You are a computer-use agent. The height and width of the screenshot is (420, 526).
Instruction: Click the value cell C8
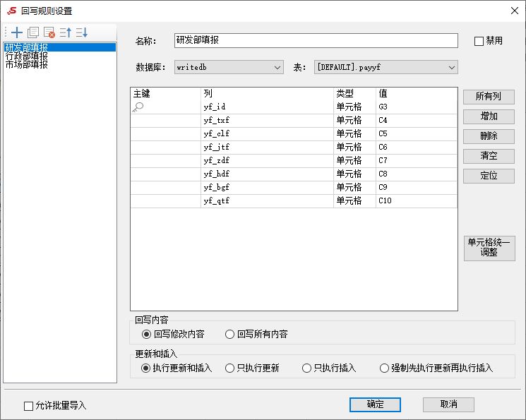tap(417, 174)
